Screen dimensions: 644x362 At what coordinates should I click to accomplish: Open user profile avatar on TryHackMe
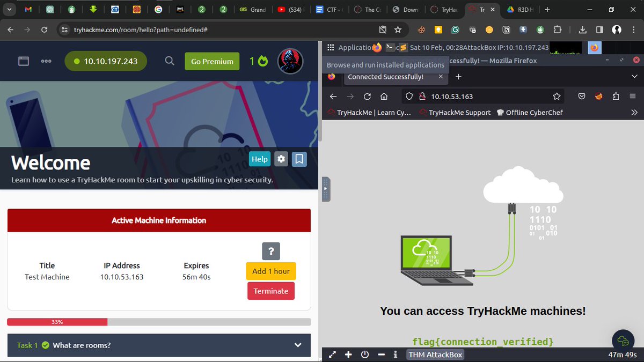[290, 61]
